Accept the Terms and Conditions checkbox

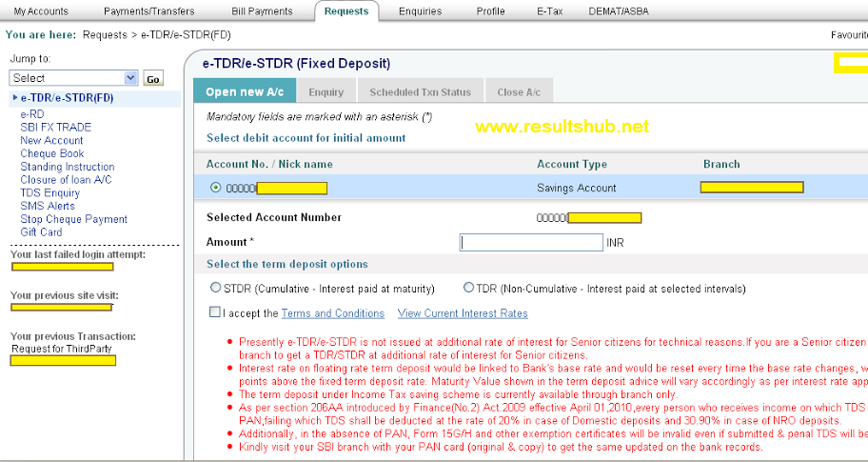click(x=215, y=312)
